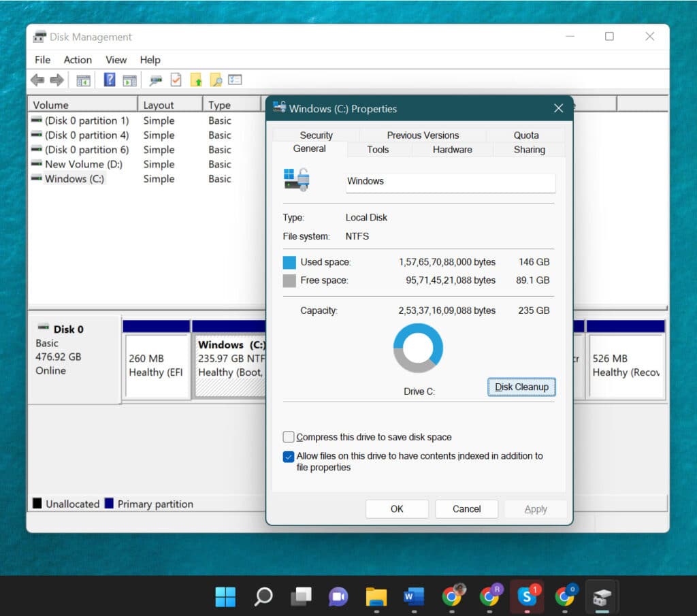Open Chrome with the R profile badge
This screenshot has width=697, height=616.
490,596
